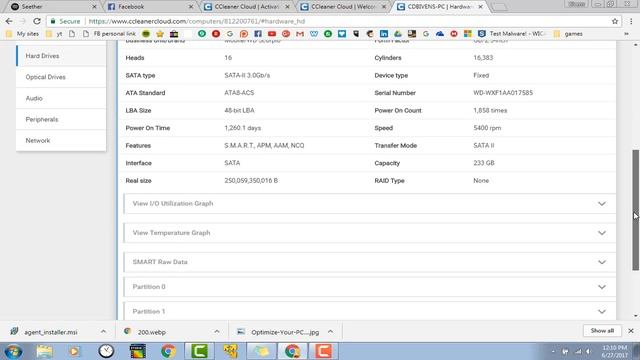Viewport: 640px width, 360px height.
Task: Open the yellow star bookmark icon
Action: pyautogui.click(x=160, y=34)
